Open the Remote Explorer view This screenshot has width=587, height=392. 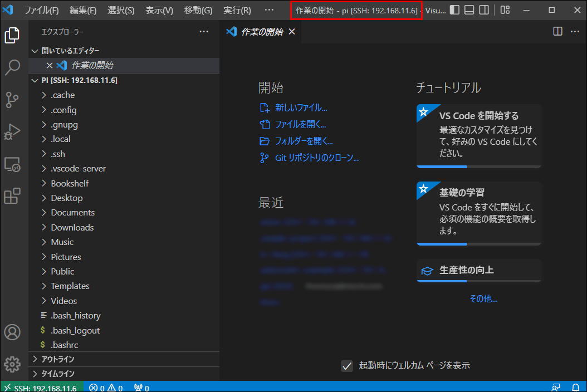[x=12, y=164]
